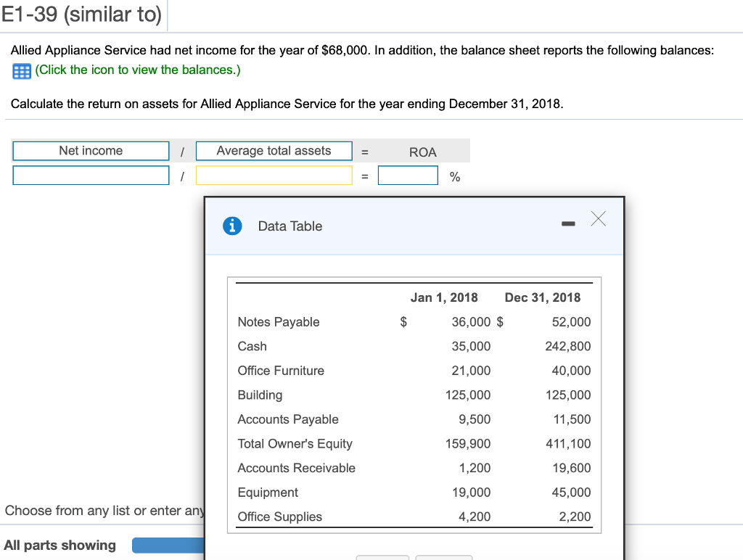
Task: Click the Accounts Payable value 11,500
Action: coord(572,419)
